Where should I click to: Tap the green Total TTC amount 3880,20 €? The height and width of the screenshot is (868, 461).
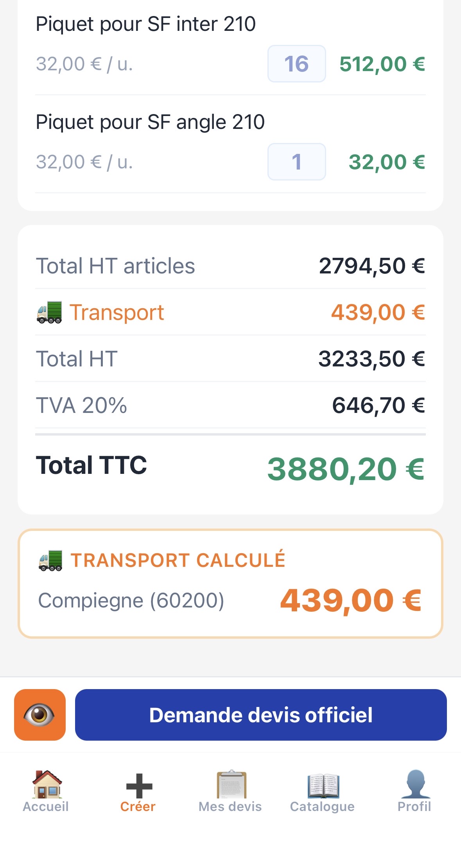tap(346, 469)
